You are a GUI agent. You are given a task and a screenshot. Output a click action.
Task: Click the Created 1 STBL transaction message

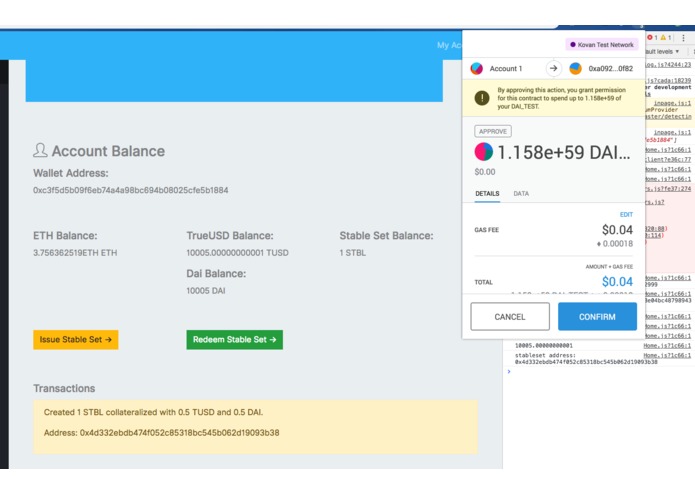pyautogui.click(x=153, y=412)
